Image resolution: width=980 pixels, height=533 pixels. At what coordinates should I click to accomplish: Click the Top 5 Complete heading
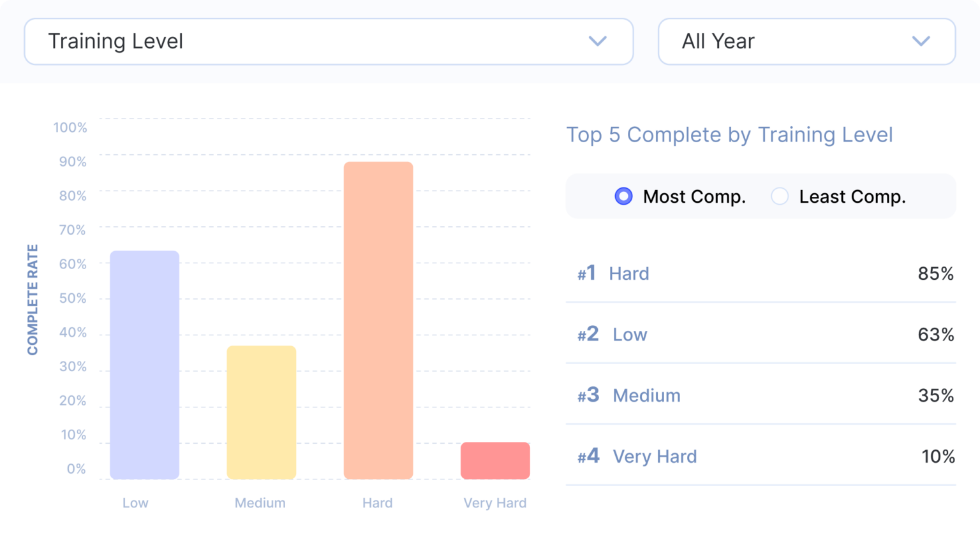click(729, 135)
